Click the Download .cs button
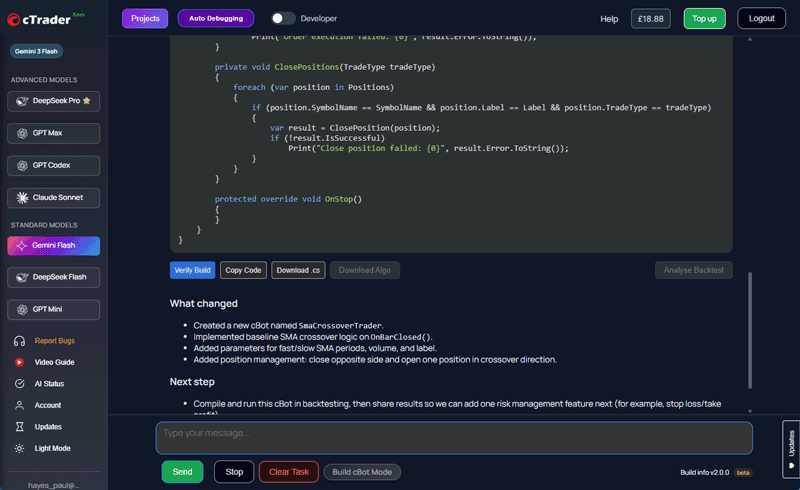 (298, 270)
